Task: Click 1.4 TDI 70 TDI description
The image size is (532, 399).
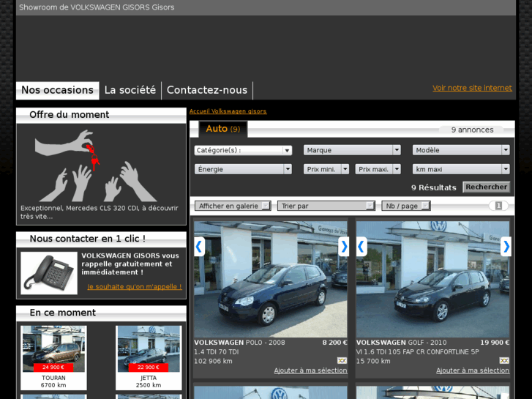Action: pyautogui.click(x=217, y=352)
